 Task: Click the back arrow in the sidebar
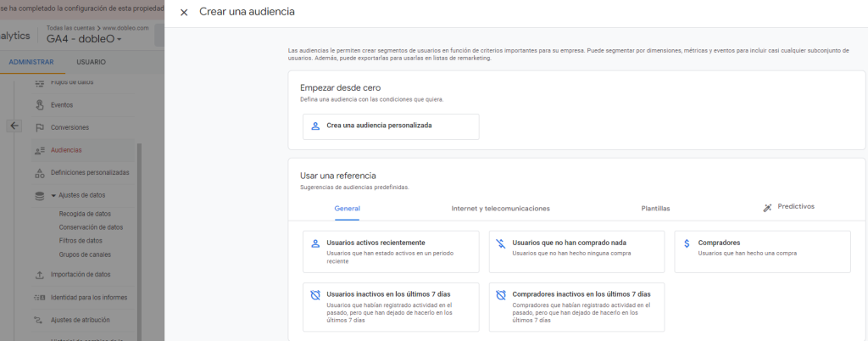14,126
